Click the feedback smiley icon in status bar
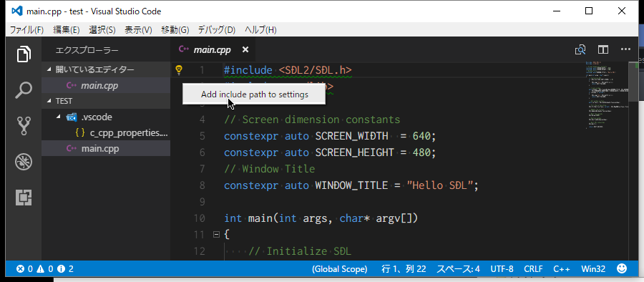This screenshot has width=644, height=282. [623, 269]
